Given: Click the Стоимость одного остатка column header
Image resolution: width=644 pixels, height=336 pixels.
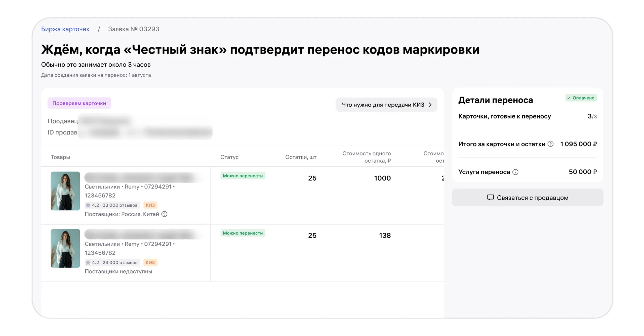Looking at the screenshot, I should (x=366, y=157).
